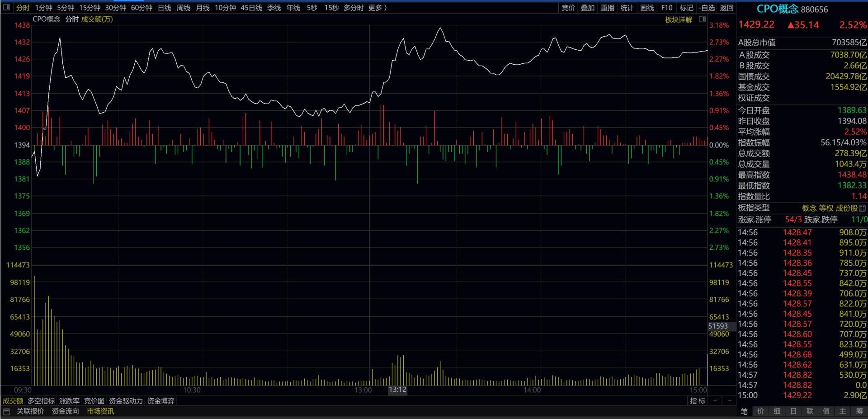This screenshot has height=419, width=868.
Task: Select the 筹 chip tab
Action: [x=859, y=411]
